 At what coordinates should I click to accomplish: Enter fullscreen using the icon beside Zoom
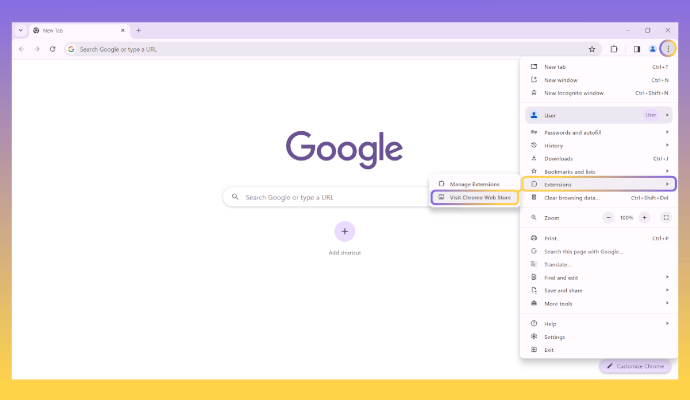tap(666, 217)
